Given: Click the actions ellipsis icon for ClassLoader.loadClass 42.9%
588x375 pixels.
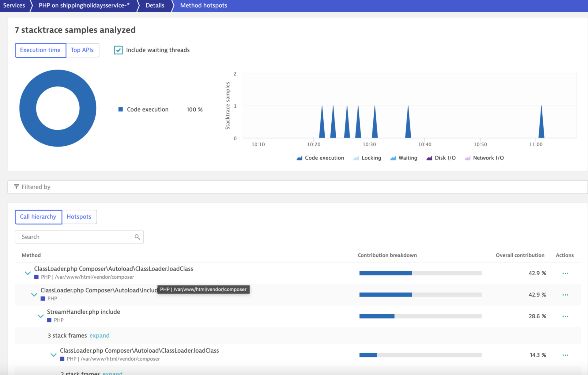Looking at the screenshot, I should [x=566, y=273].
